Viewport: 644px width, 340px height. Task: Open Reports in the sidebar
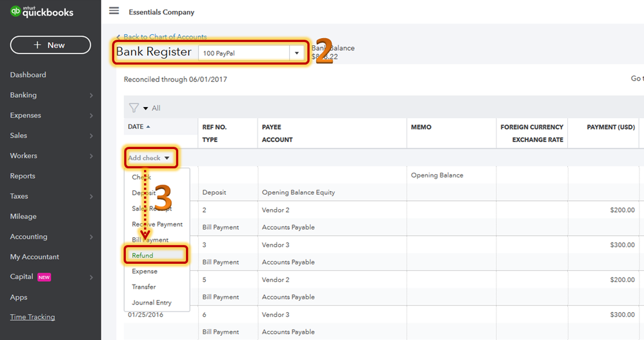click(23, 175)
